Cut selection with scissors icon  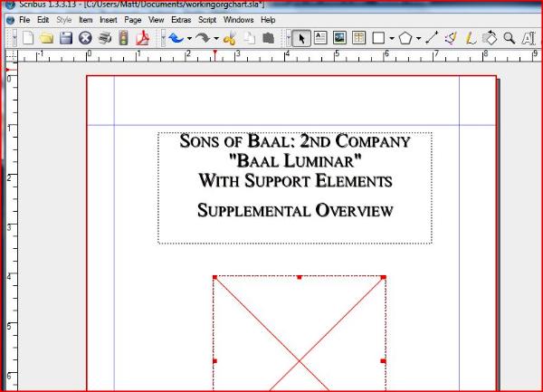[x=229, y=38]
